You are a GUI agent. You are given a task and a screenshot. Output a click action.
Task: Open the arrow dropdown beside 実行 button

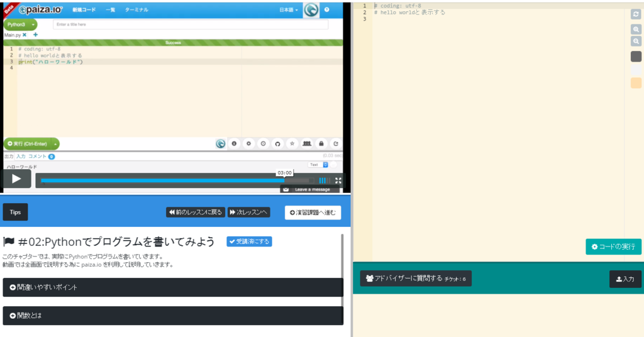click(x=55, y=144)
